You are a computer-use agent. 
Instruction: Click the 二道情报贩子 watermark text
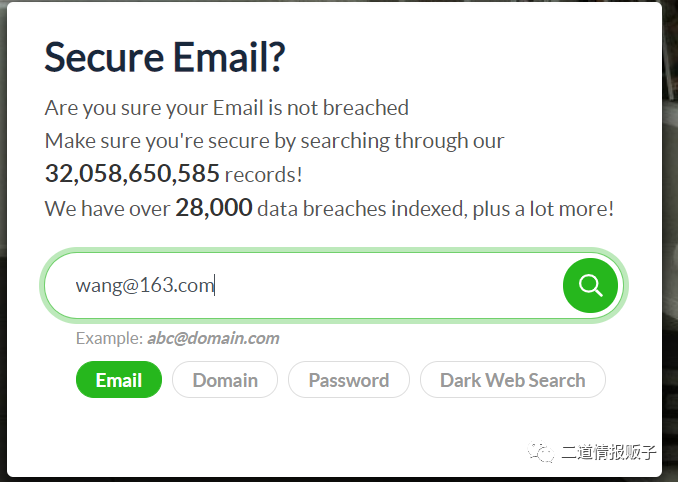(607, 452)
